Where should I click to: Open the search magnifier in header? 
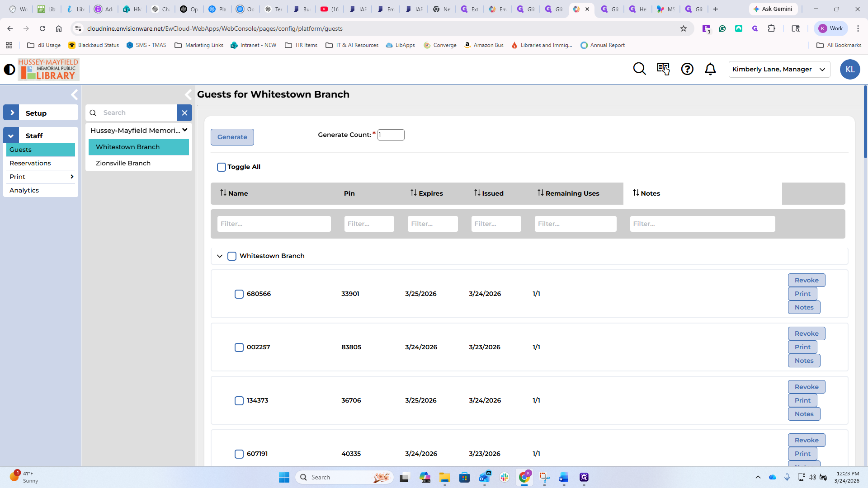[x=639, y=69]
